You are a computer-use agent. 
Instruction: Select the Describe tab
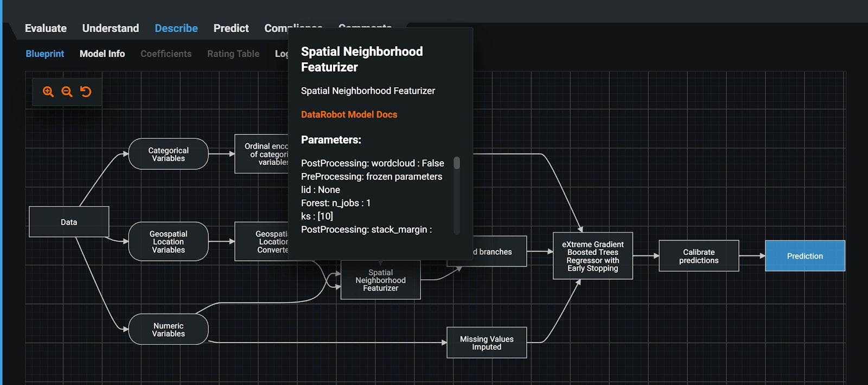(x=176, y=28)
